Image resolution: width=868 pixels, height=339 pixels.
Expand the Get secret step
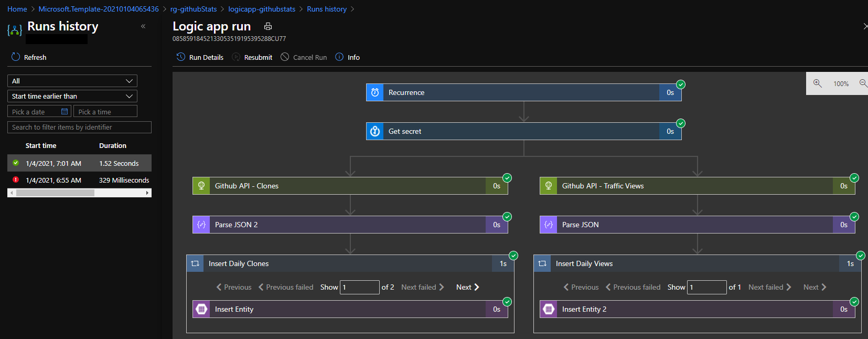pos(524,131)
